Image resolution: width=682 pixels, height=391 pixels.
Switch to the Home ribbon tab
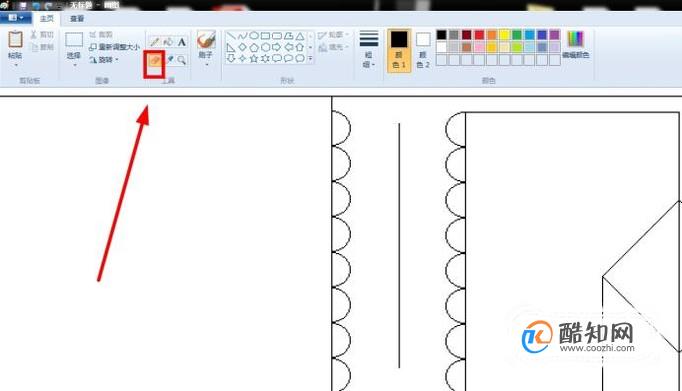(x=47, y=19)
